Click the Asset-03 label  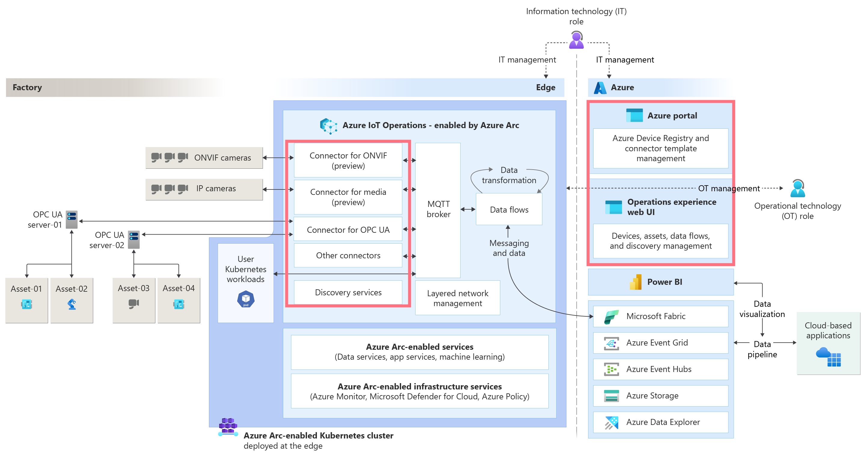coord(134,288)
